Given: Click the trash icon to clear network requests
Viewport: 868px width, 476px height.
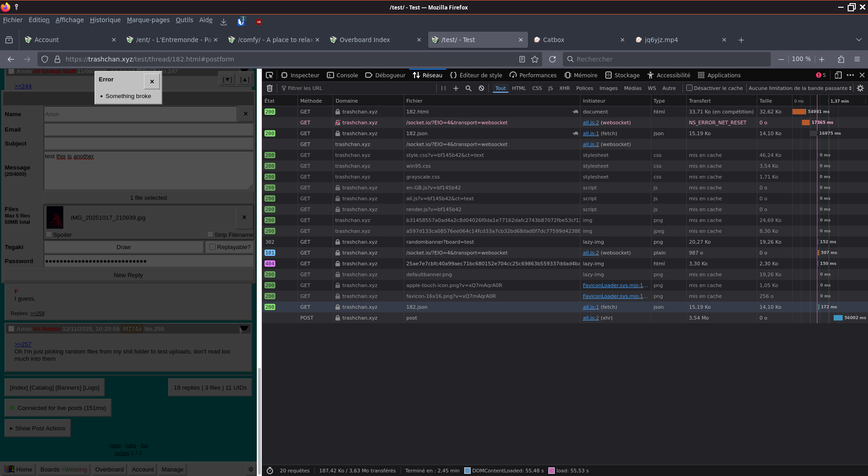Looking at the screenshot, I should click(x=269, y=88).
